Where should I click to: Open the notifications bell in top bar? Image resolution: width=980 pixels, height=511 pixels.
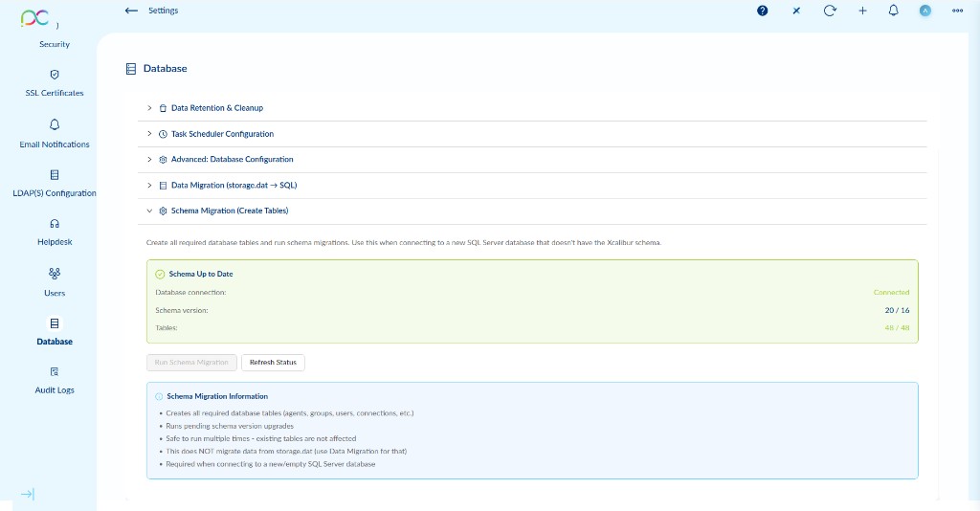coord(893,10)
